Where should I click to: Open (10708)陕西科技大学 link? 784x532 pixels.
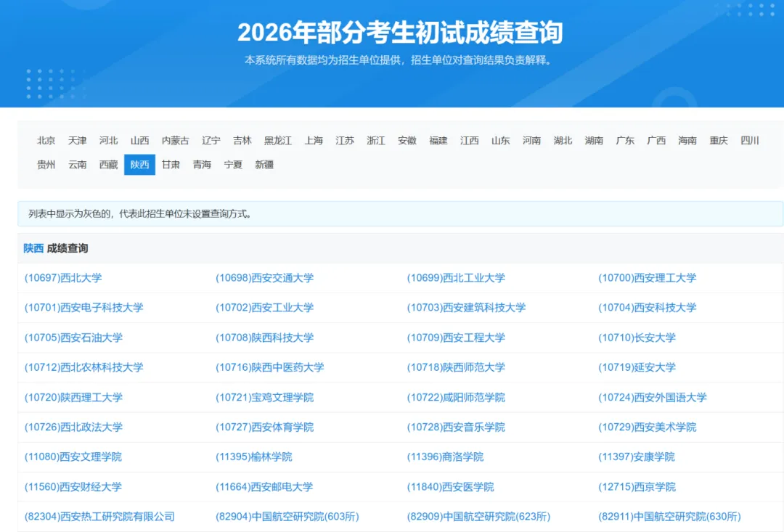264,337
